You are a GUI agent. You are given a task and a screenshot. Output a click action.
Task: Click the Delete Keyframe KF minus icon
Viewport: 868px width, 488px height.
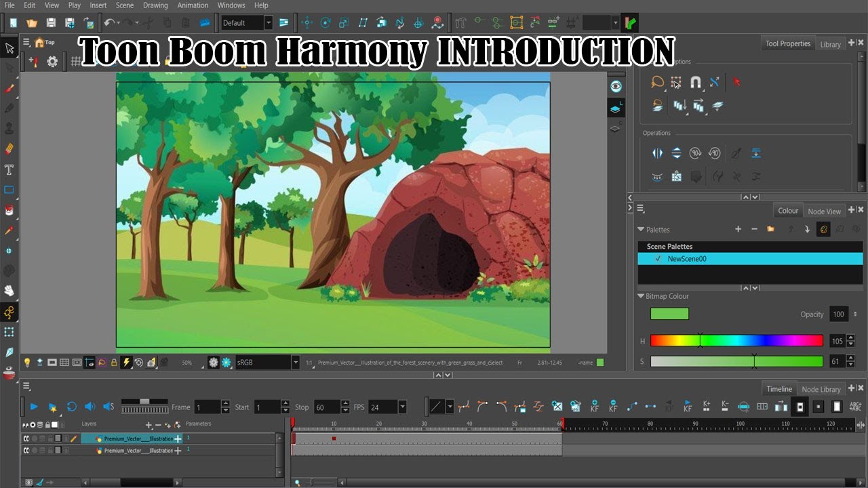coord(613,406)
